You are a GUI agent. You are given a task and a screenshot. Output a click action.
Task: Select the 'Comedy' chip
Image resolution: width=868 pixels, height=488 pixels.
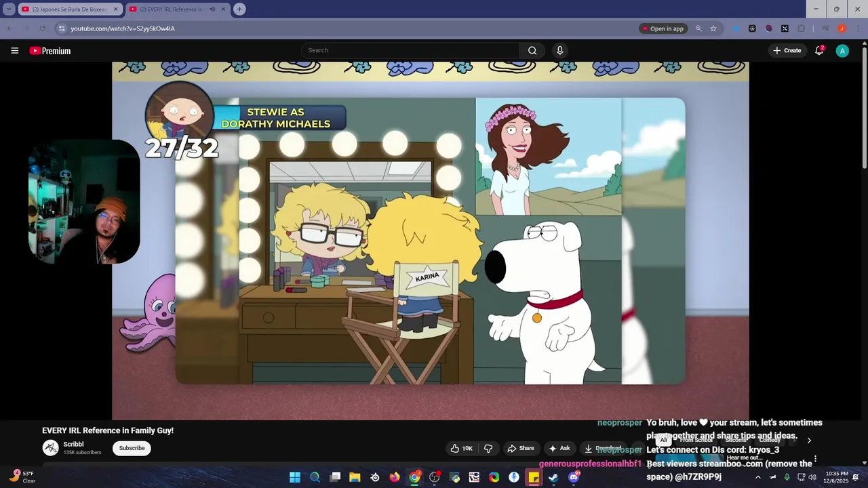(770, 440)
